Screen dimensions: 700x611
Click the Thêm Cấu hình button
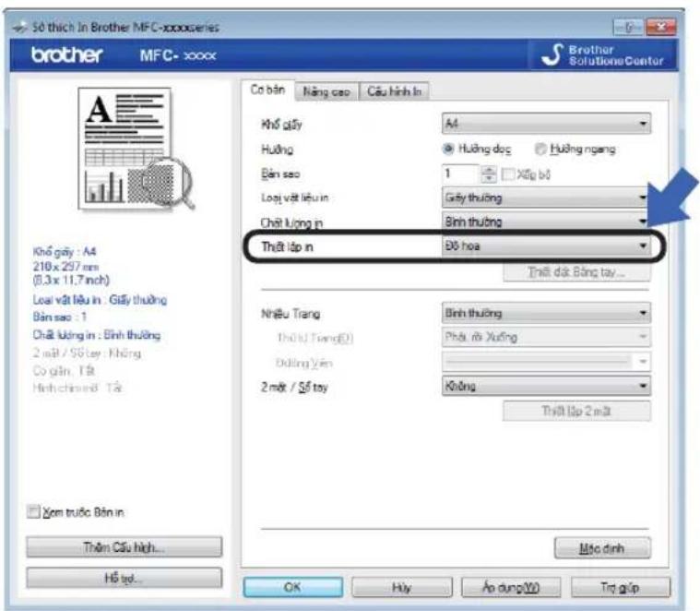[x=125, y=547]
